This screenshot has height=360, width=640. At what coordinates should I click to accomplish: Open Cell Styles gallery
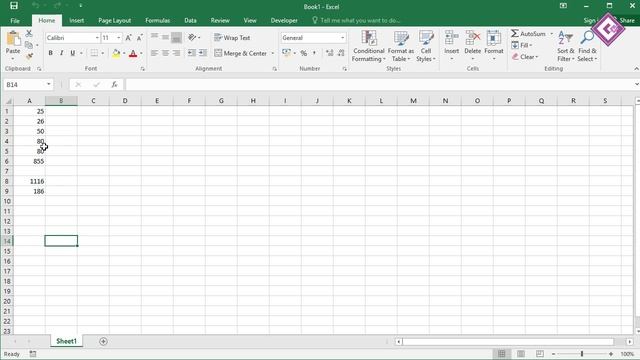(x=426, y=46)
